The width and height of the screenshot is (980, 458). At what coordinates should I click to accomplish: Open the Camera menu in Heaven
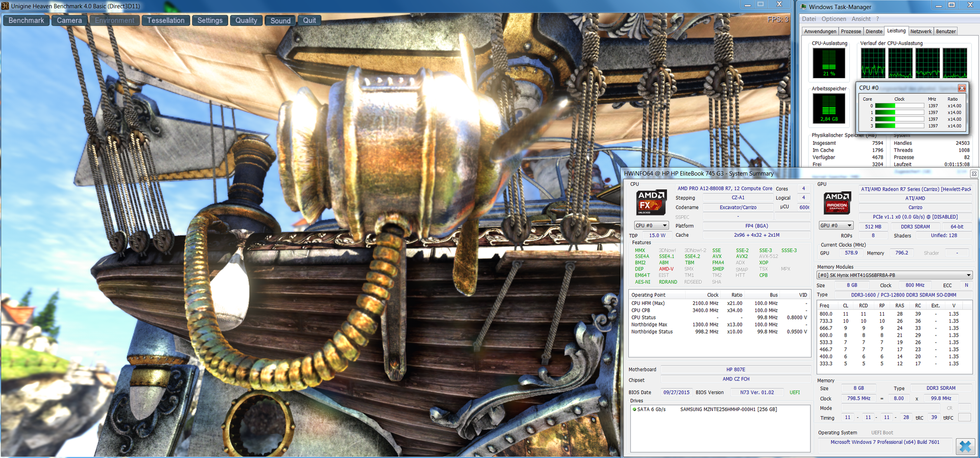[69, 20]
